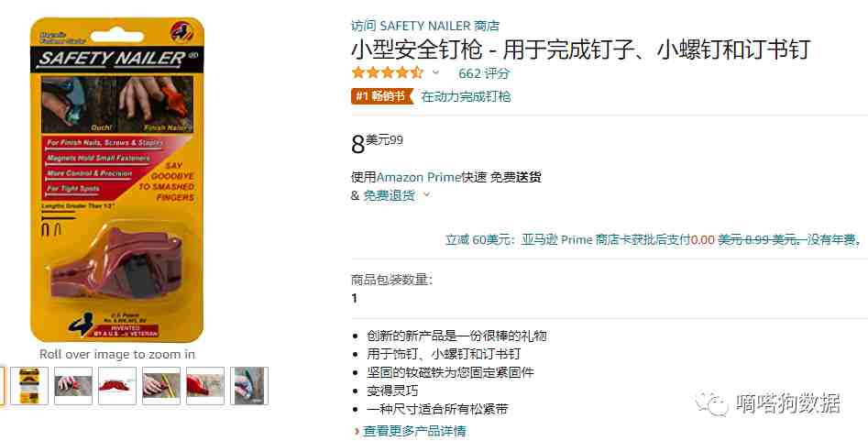This screenshot has width=868, height=441.
Task: Select the green glove thumbnail
Action: tap(249, 386)
